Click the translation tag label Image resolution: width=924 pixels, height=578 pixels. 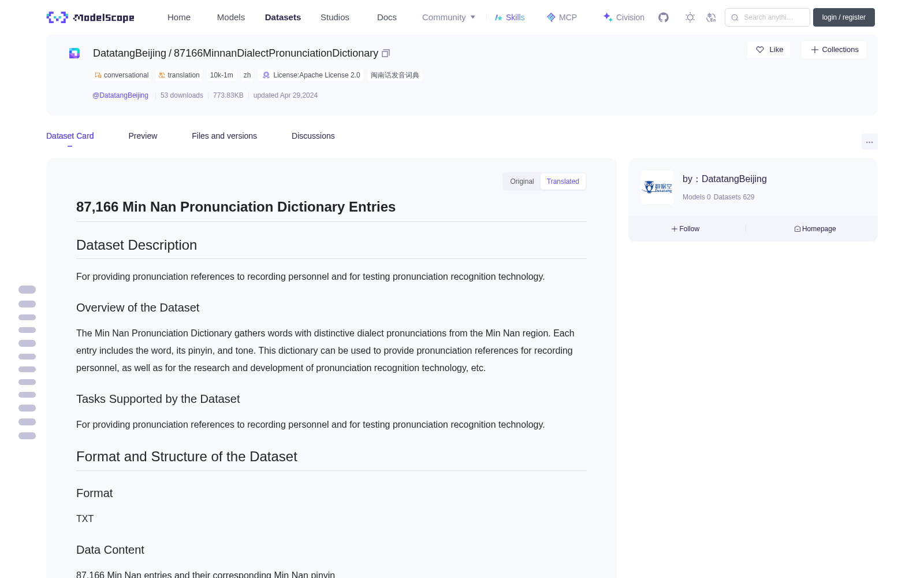[x=184, y=75]
